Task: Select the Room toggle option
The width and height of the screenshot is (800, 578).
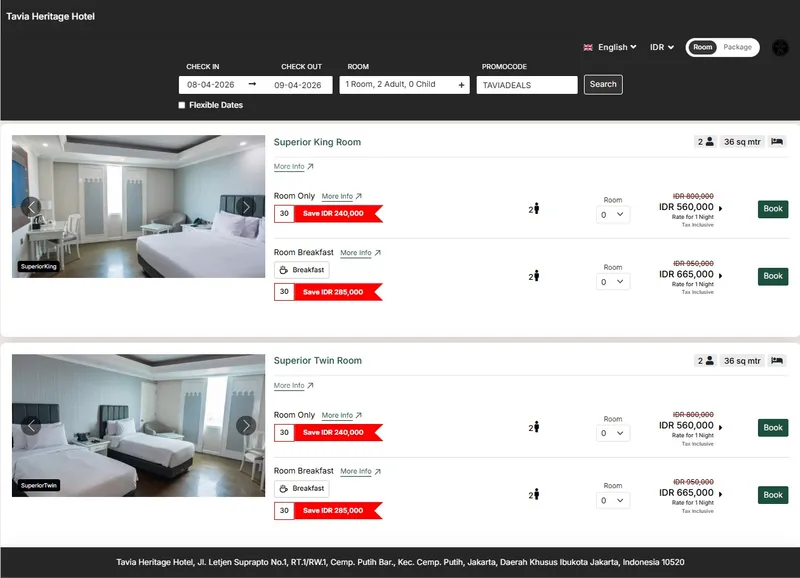Action: (x=703, y=47)
